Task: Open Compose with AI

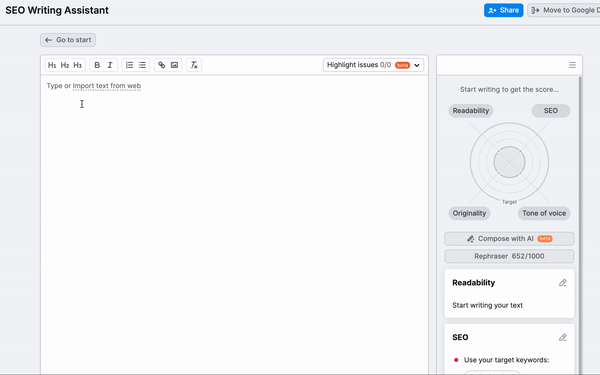Action: (509, 239)
